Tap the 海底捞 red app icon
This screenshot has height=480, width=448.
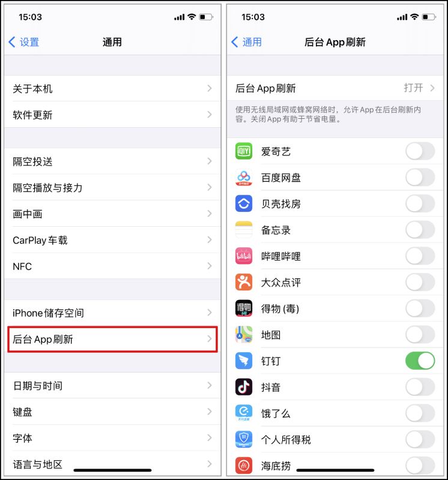point(244,466)
